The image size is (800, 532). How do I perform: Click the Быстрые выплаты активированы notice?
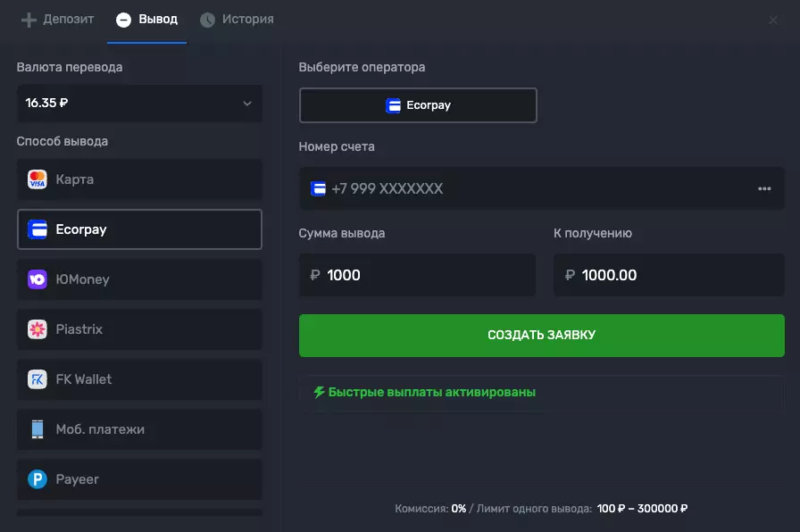tap(423, 391)
